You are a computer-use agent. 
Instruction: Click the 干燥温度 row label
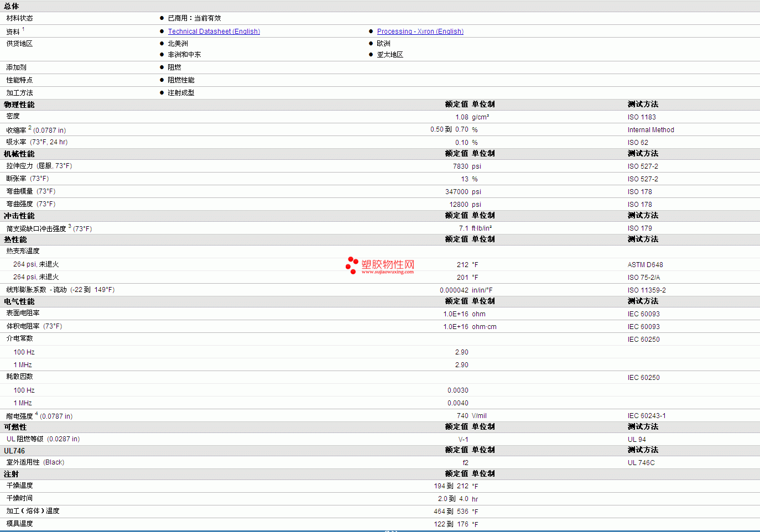click(x=19, y=486)
